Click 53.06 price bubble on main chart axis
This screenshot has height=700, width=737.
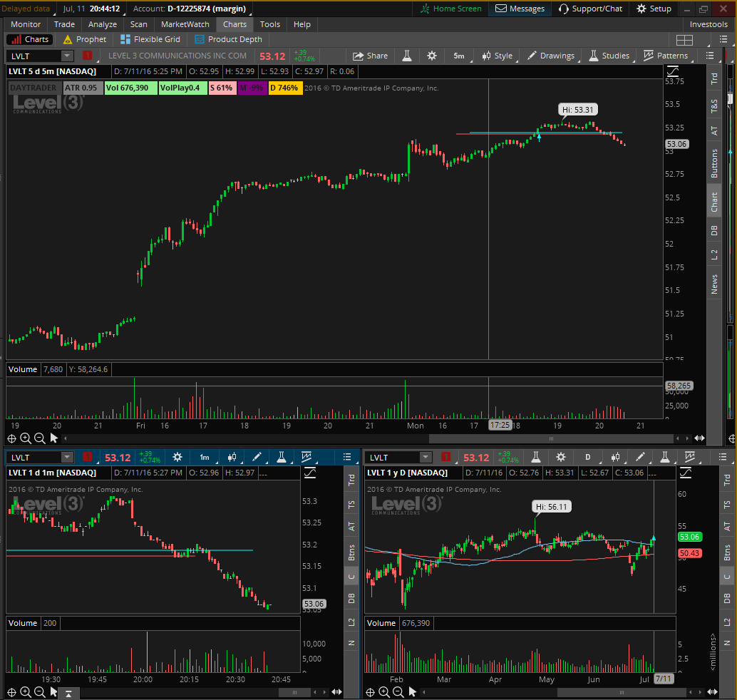[x=677, y=144]
